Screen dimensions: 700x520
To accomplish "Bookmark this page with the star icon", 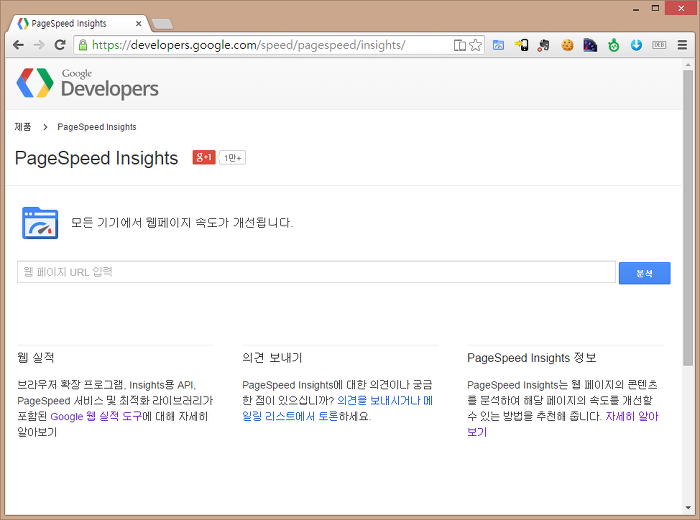I will [476, 45].
